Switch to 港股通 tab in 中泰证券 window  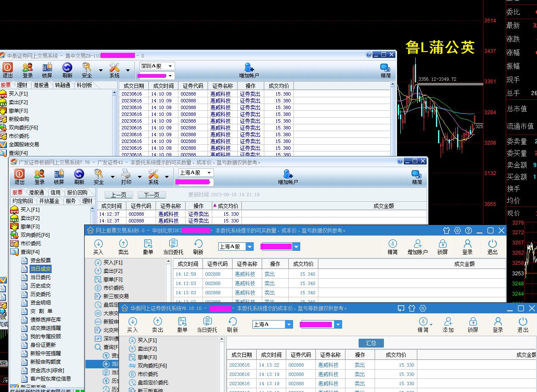pyautogui.click(x=41, y=85)
